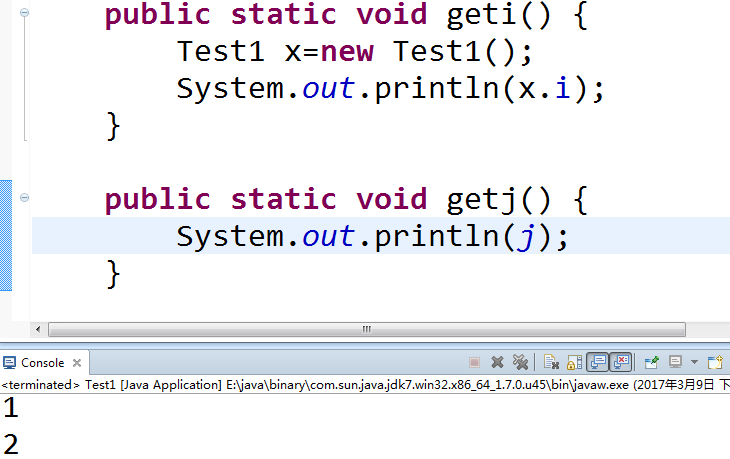Screen dimensions: 730x459
Task: Click console output line '1'
Action: pyautogui.click(x=11, y=407)
